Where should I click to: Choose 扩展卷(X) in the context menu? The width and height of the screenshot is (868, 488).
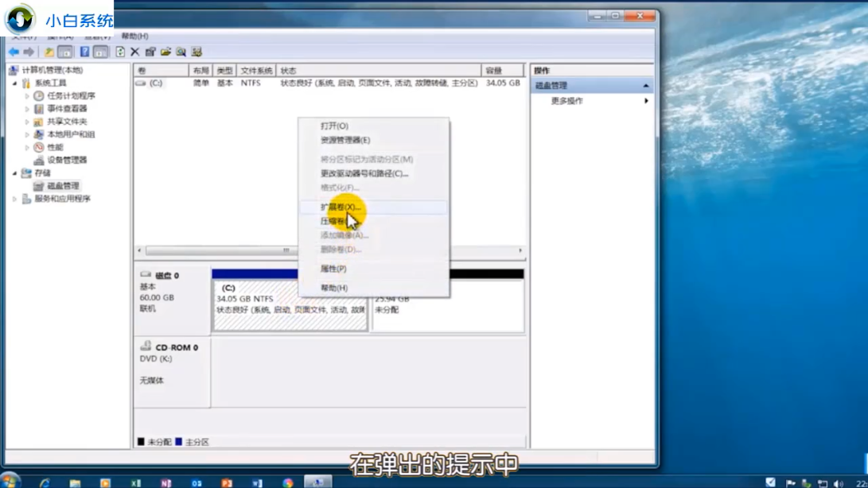coord(341,207)
